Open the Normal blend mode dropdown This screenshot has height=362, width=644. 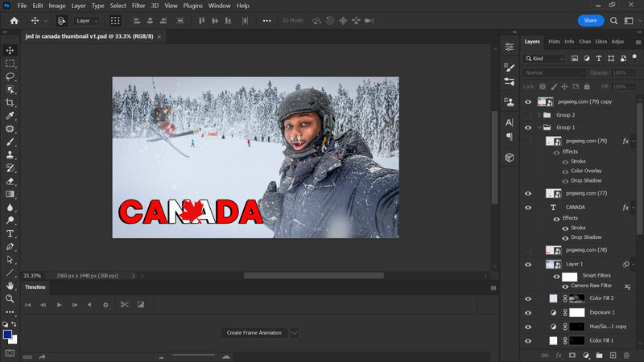[555, 72]
